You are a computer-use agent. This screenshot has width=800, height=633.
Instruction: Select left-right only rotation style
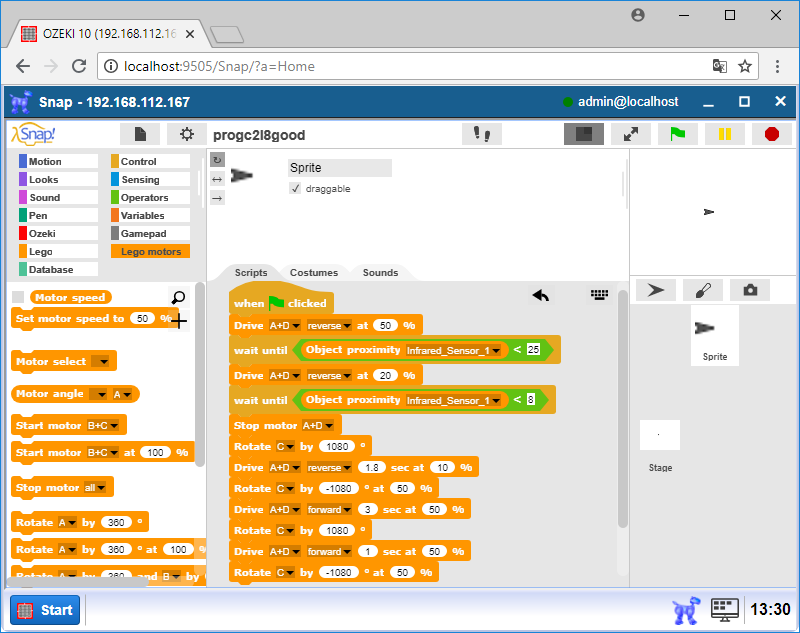[x=217, y=179]
